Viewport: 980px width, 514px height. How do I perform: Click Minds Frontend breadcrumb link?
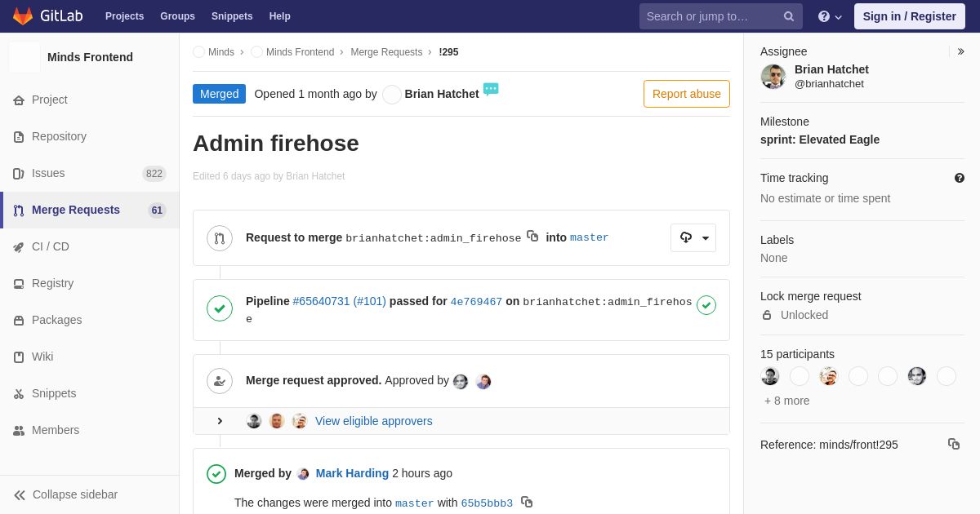point(300,52)
